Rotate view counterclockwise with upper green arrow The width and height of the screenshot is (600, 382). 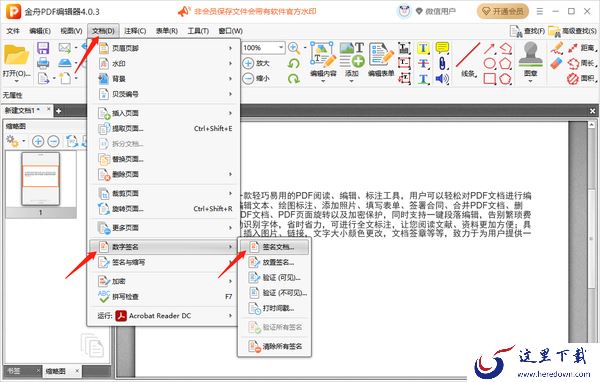coord(293,63)
